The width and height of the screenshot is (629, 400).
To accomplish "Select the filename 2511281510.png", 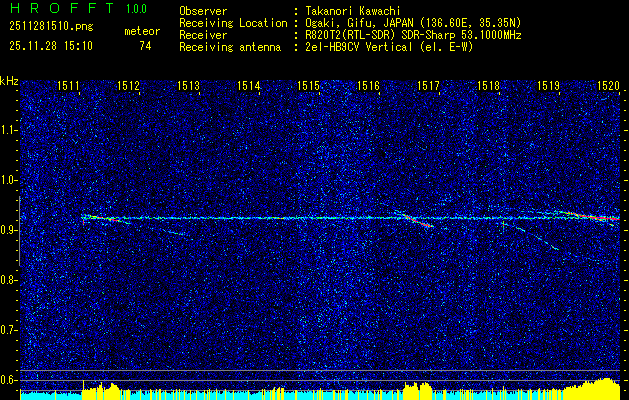I will pyautogui.click(x=51, y=27).
